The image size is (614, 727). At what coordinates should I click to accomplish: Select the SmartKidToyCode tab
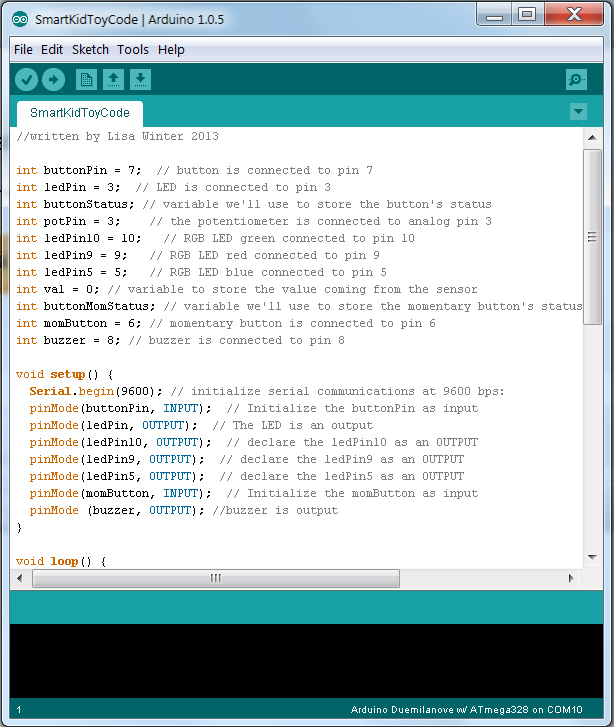pyautogui.click(x=80, y=113)
